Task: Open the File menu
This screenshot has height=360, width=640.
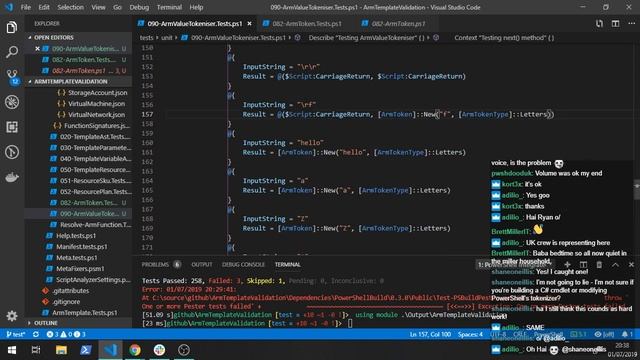Action: pyautogui.click(x=26, y=7)
